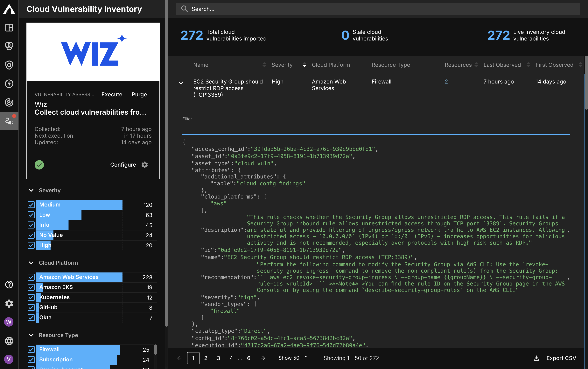Viewport: 588px width, 369px height.
Task: Collapse the Cloud Platform filter section
Action: point(31,263)
